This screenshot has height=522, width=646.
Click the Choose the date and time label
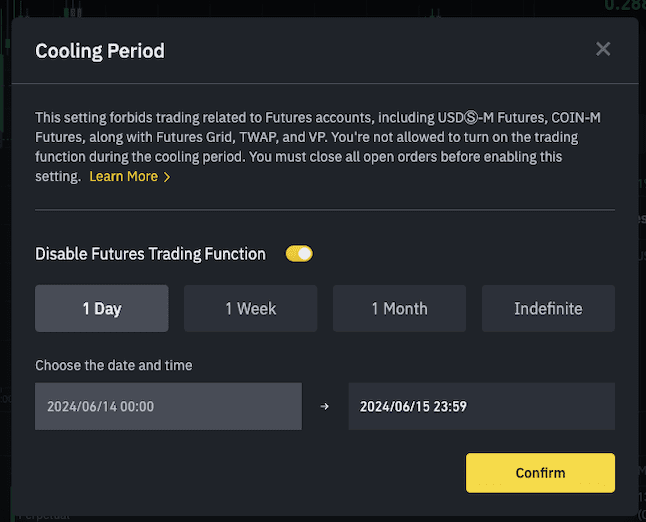[x=113, y=365]
